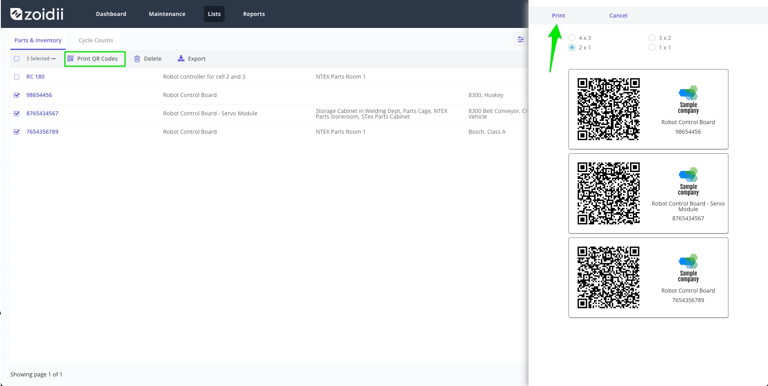Click 'Bosch, Class A' cell
Screen dimensions: 768x386
(487, 132)
